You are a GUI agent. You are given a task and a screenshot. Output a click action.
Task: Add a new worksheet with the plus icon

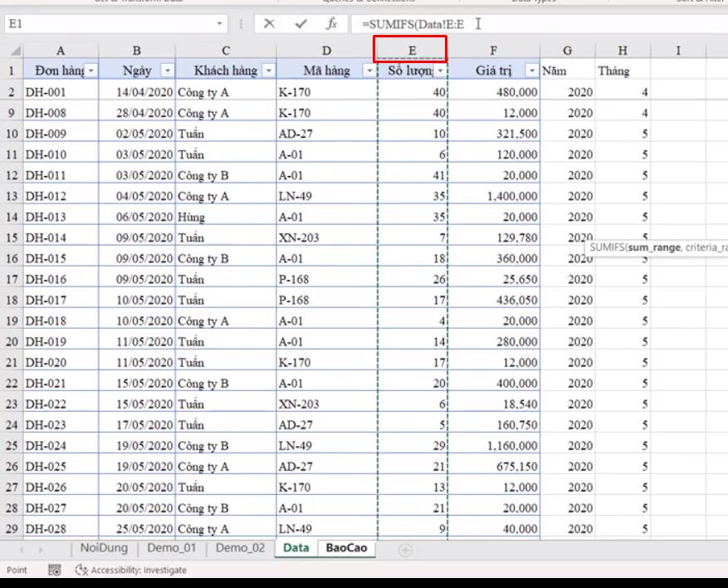[x=403, y=548]
